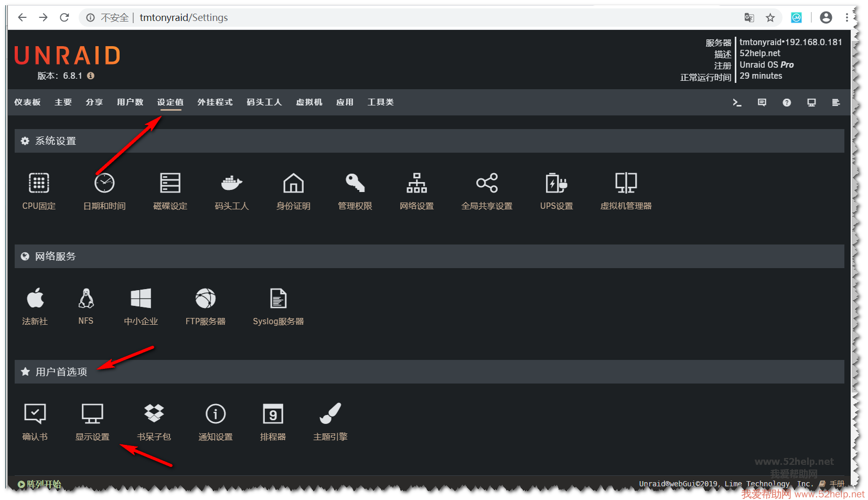Open the 手册 manual link in footer
Viewport: 868px width, 500px height.
[836, 484]
